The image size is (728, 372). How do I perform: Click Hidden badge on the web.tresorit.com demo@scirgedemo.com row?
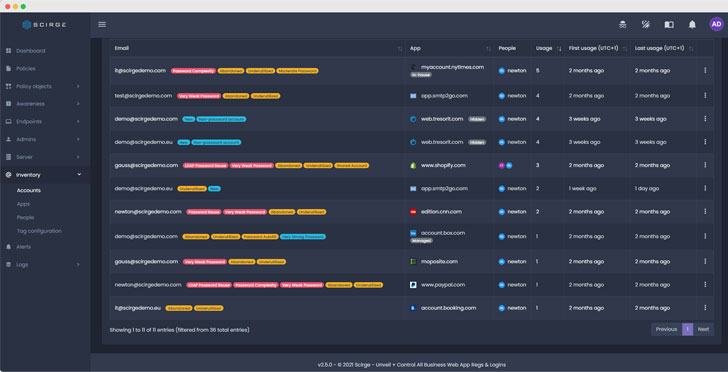click(477, 119)
